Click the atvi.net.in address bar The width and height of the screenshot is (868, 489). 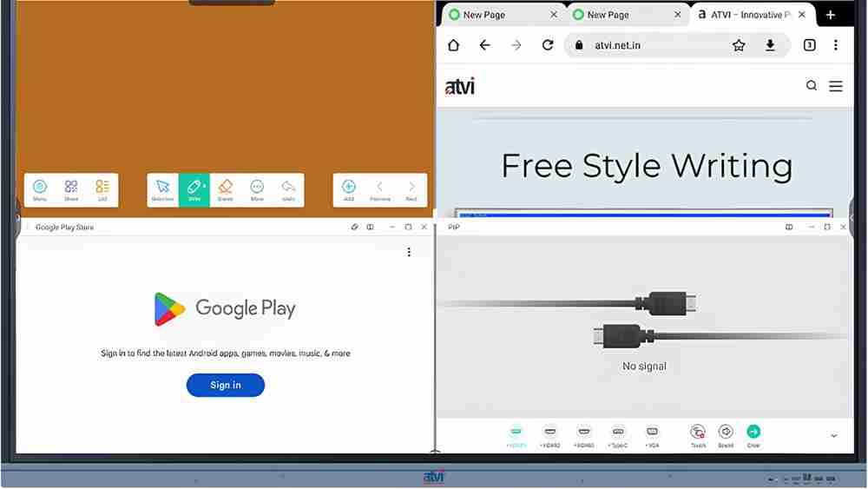click(654, 45)
